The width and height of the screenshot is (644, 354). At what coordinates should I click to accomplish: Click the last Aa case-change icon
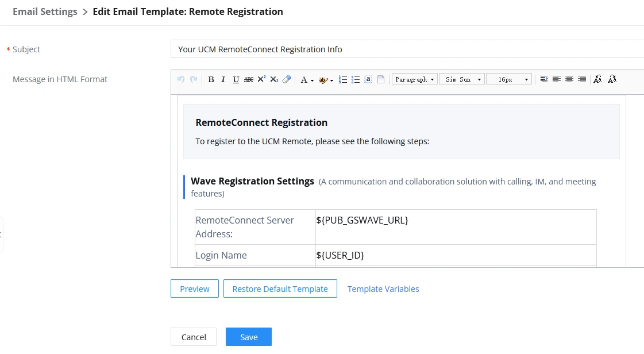click(x=612, y=79)
